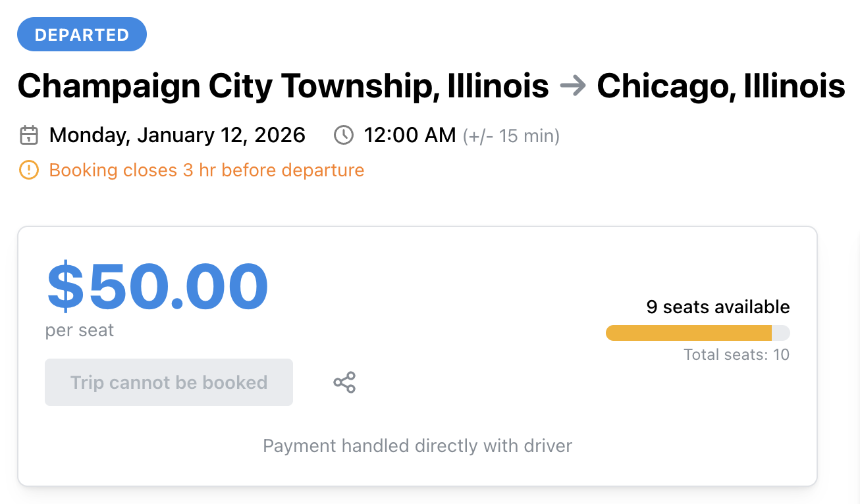The height and width of the screenshot is (504, 860).
Task: Click the Total seats: 10 label
Action: tap(736, 355)
